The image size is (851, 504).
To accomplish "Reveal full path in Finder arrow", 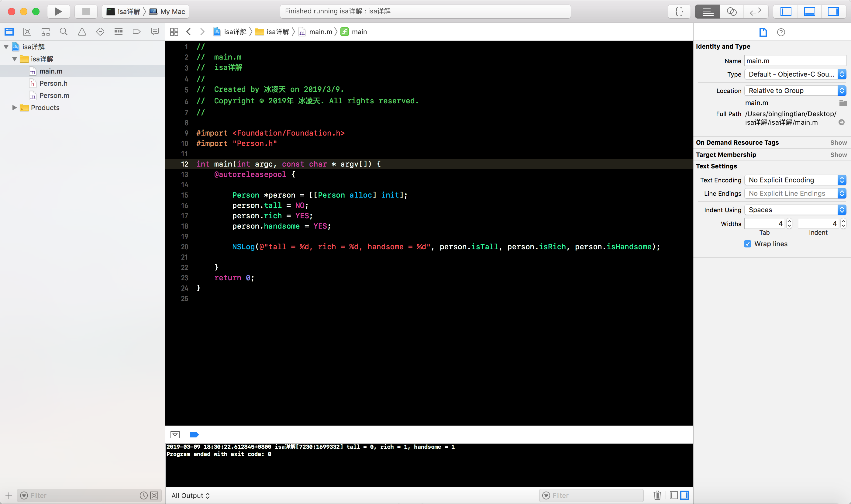I will 842,122.
